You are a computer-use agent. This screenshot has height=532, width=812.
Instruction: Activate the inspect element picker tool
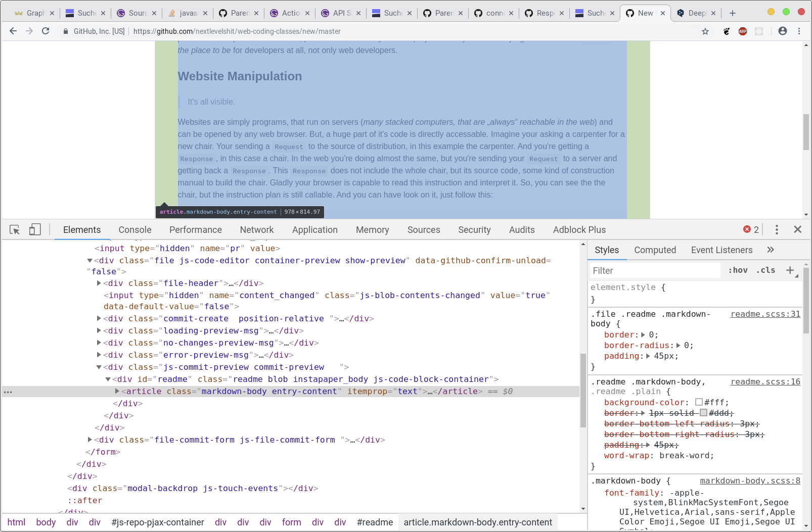pyautogui.click(x=15, y=230)
